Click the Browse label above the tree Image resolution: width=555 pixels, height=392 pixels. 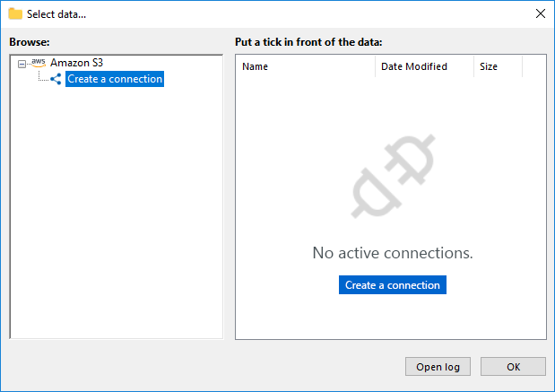point(29,42)
